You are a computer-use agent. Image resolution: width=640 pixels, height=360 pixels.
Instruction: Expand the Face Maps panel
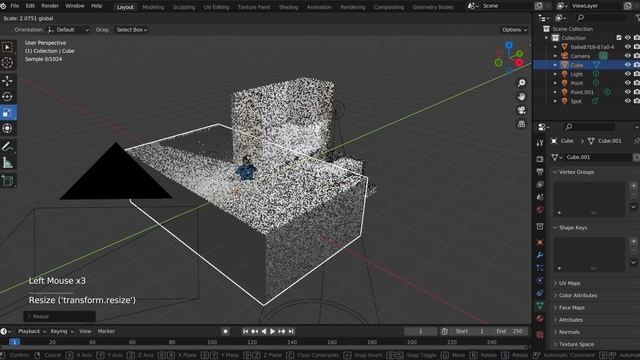pos(571,308)
